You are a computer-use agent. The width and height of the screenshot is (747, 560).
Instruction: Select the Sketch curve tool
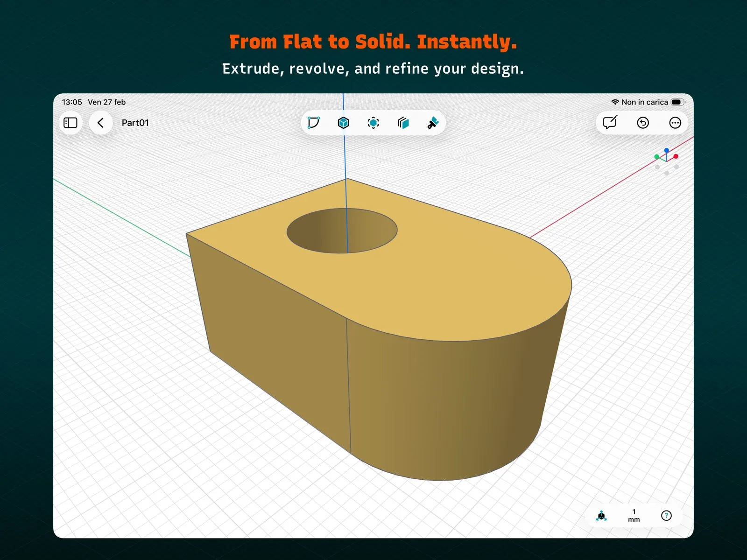pos(313,123)
